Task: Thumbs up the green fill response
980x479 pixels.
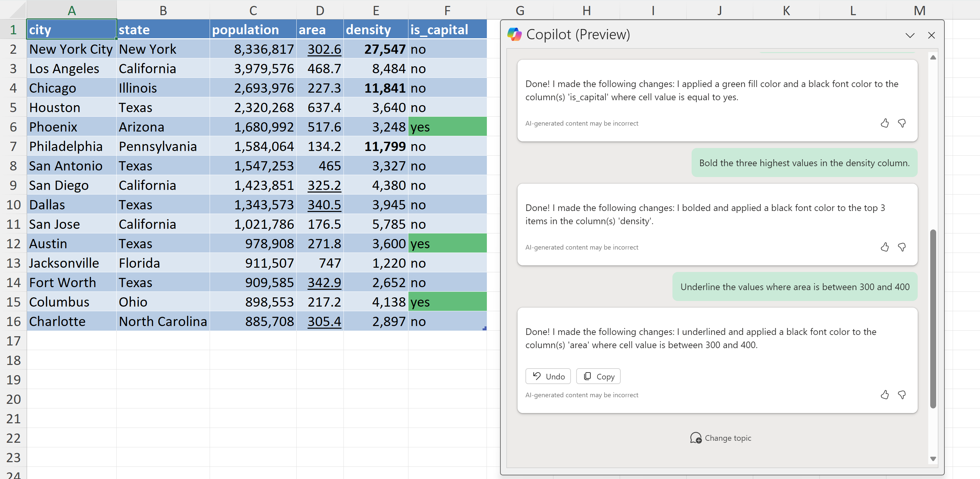Action: [x=884, y=123]
